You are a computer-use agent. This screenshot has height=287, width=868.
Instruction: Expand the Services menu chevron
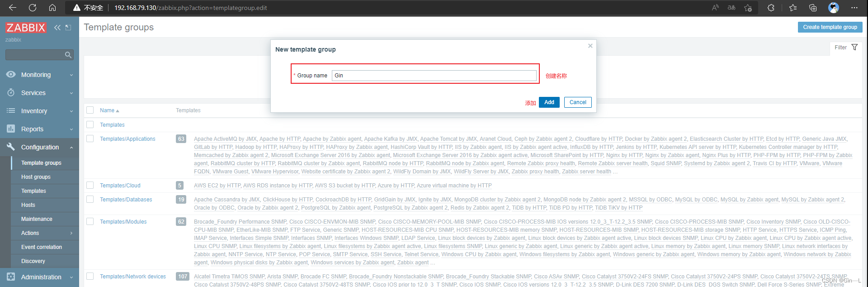tap(71, 93)
